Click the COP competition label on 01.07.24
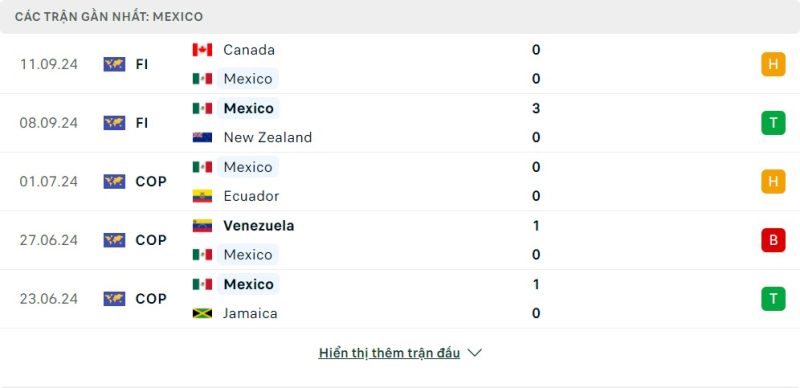This screenshot has width=800, height=388. (151, 181)
